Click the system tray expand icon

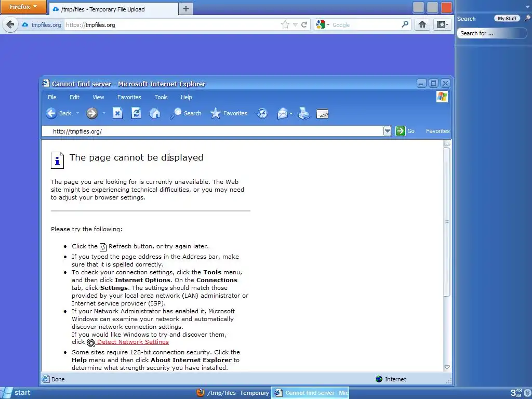pyautogui.click(x=528, y=393)
